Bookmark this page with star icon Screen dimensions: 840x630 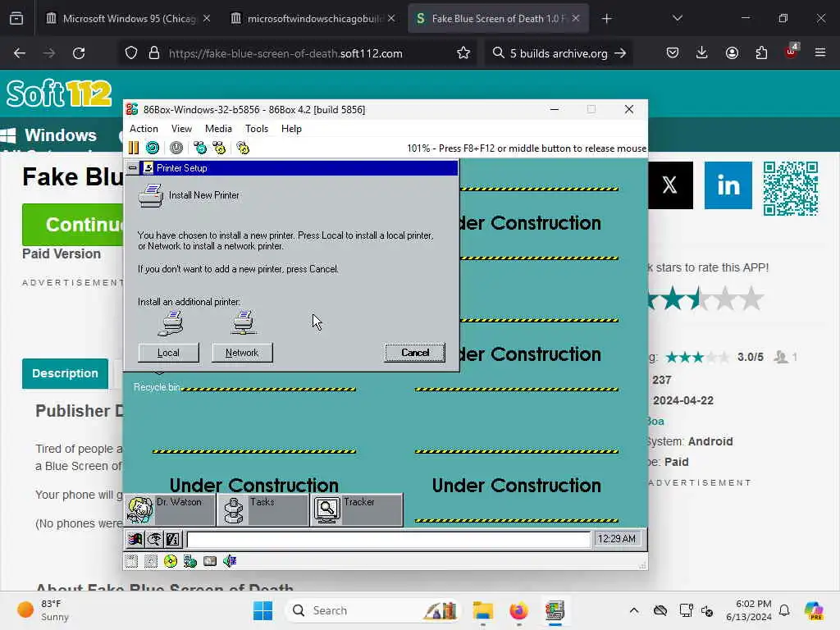point(463,52)
